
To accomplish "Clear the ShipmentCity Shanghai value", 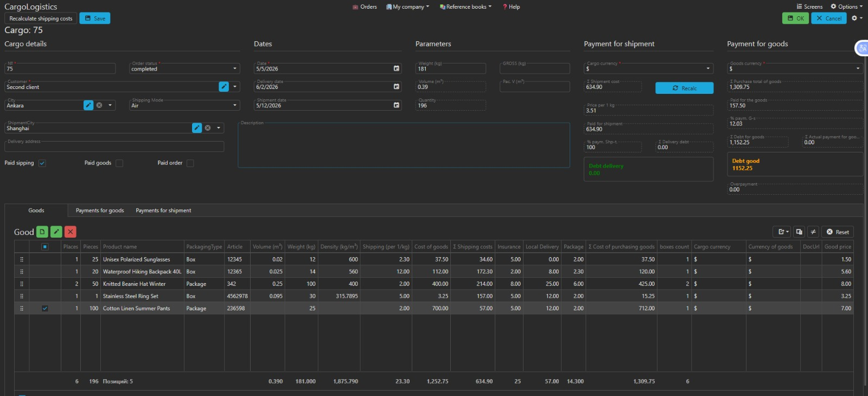I will tap(208, 128).
